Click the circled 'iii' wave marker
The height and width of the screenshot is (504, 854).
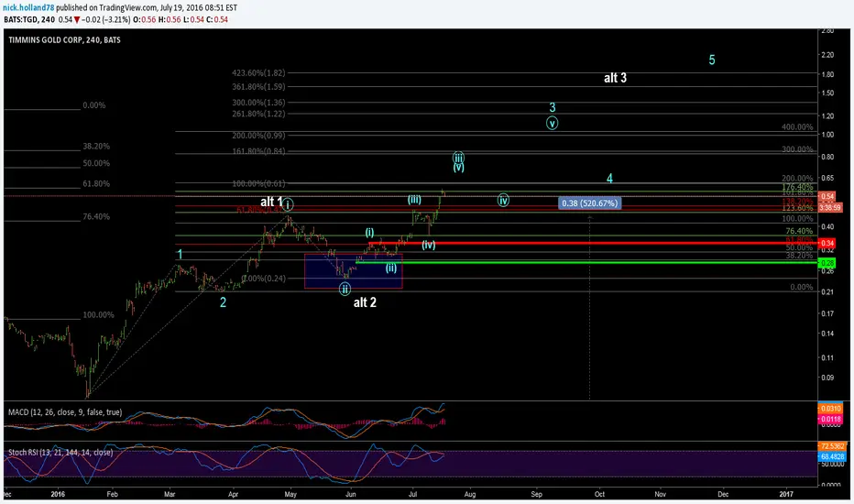coord(458,158)
